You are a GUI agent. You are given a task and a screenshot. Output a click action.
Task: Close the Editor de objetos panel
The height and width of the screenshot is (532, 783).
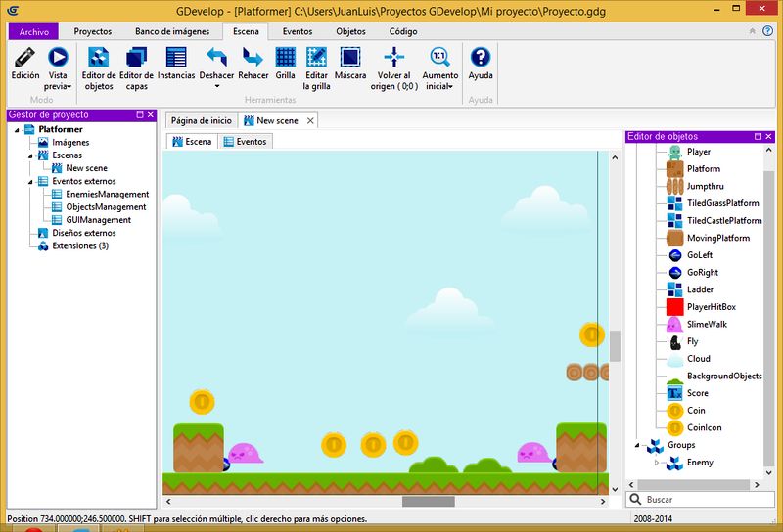pyautogui.click(x=768, y=136)
